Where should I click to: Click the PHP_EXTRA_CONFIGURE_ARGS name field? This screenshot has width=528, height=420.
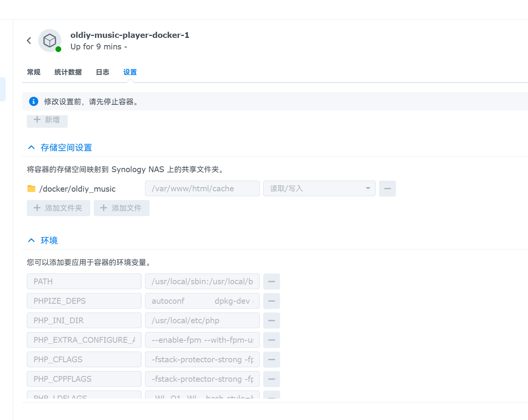point(84,340)
